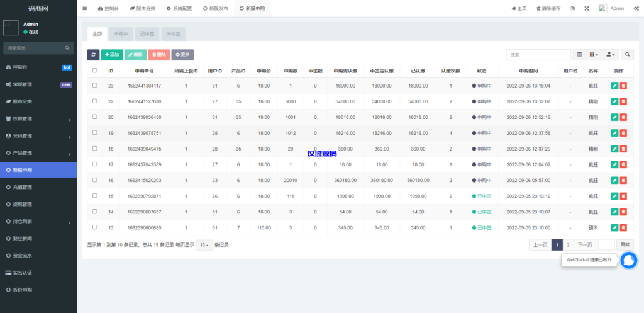
Task: Open the page size dropdown showing 10
Action: 203,244
